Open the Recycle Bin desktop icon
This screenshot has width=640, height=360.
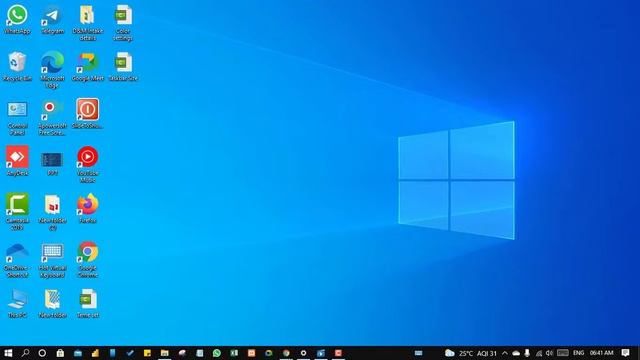[17, 67]
